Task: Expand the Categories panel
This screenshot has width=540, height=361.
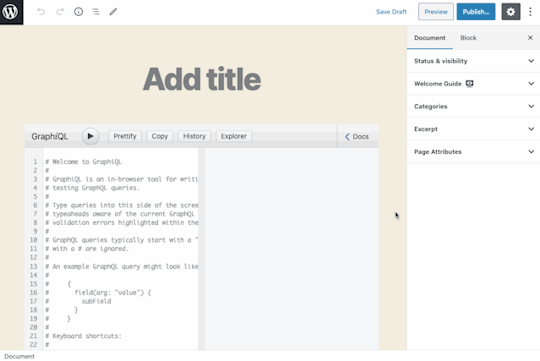Action: pos(474,106)
